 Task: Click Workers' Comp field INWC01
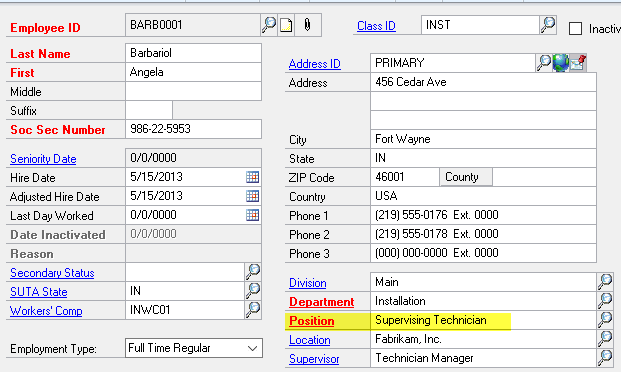click(185, 310)
